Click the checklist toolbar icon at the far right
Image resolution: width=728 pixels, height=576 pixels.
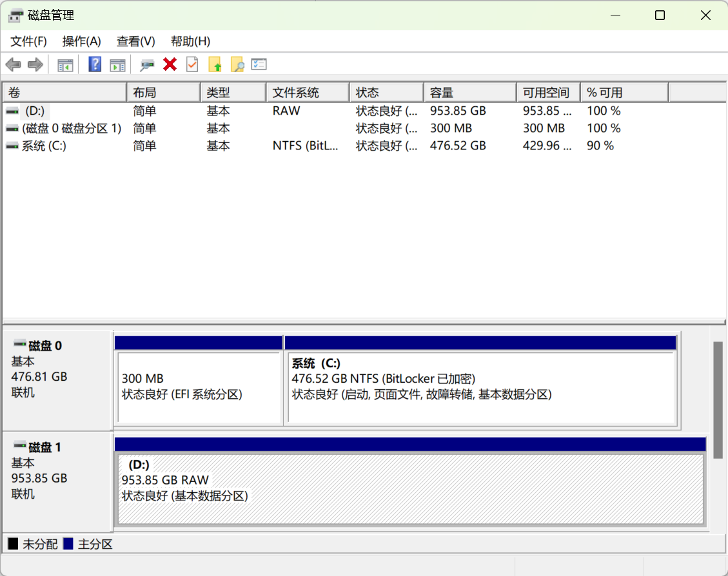click(259, 64)
